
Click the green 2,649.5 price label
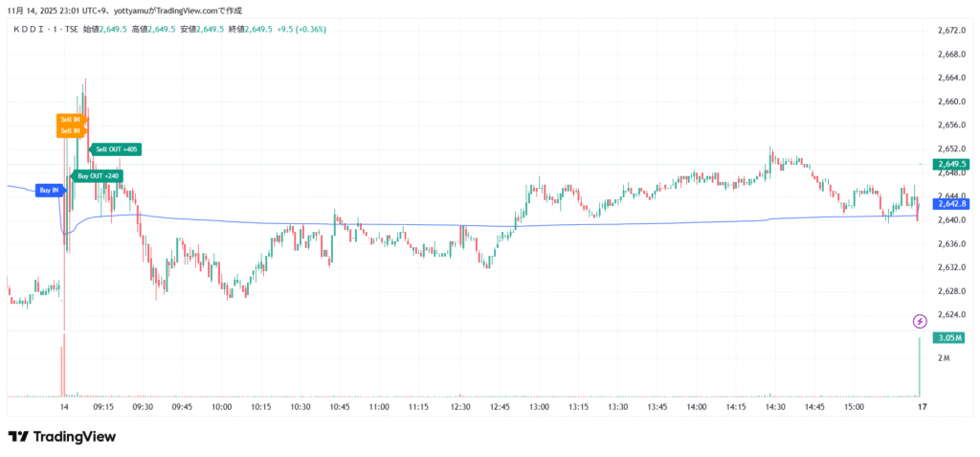(953, 164)
